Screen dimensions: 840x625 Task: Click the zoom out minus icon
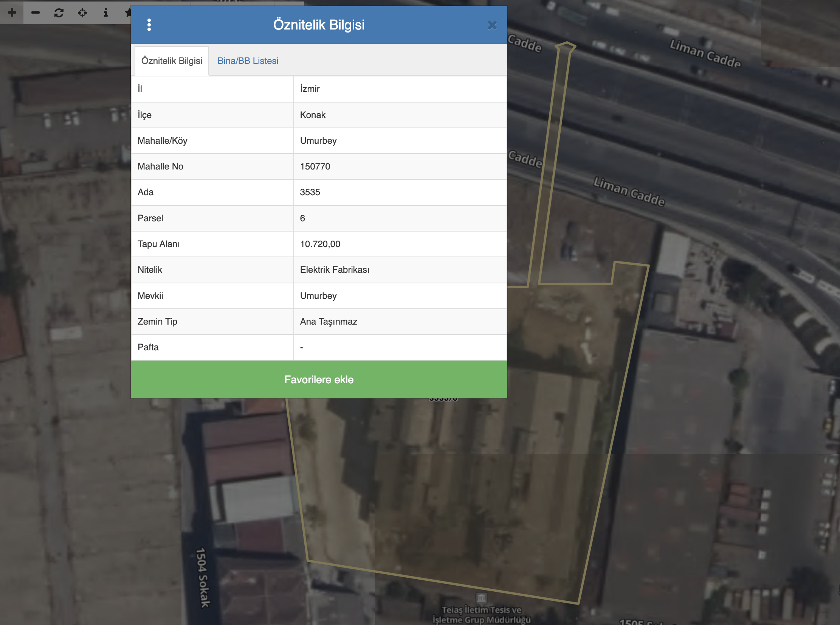(36, 12)
